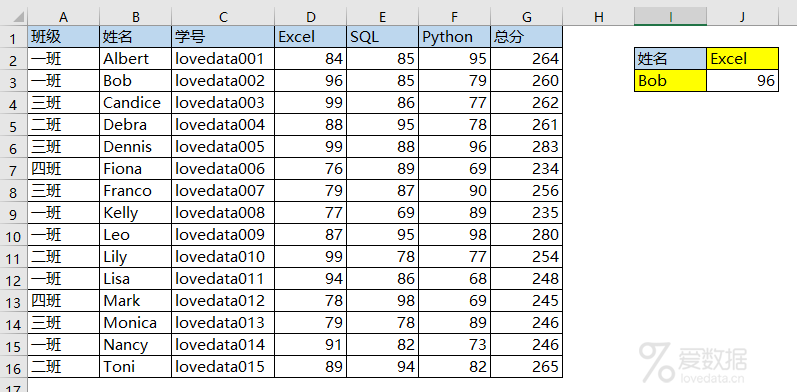Image resolution: width=797 pixels, height=392 pixels.
Task: Click Leo's Python score 98
Action: [x=455, y=235]
